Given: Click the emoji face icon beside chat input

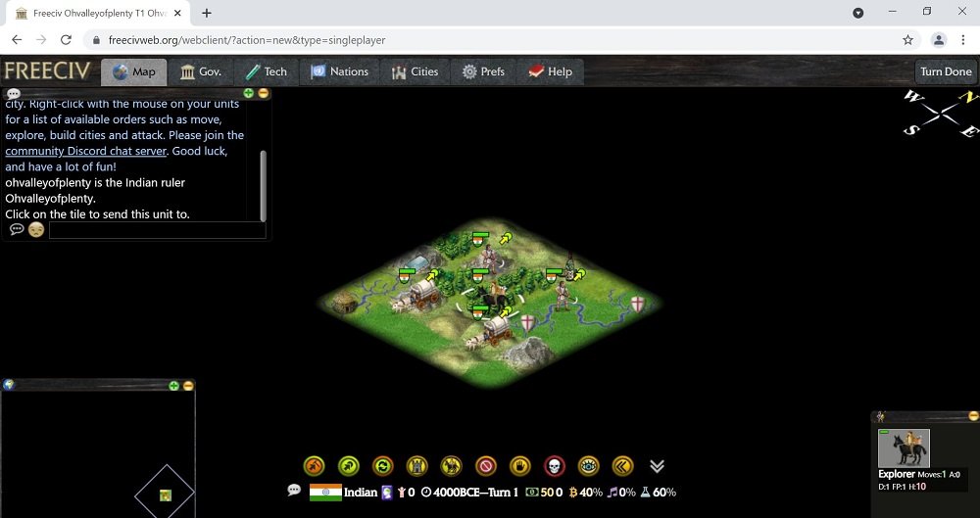Looking at the screenshot, I should coord(36,230).
